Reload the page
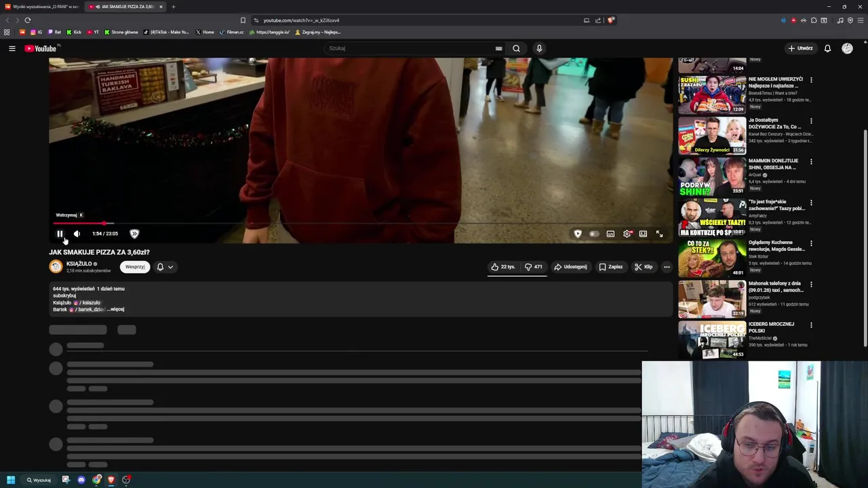The height and width of the screenshot is (488, 868). point(27,20)
